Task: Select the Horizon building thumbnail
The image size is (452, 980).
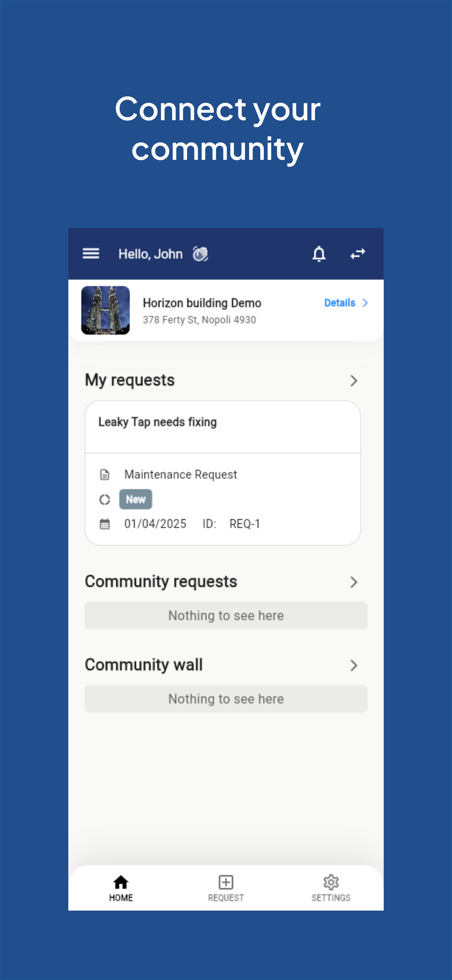Action: coord(105,311)
